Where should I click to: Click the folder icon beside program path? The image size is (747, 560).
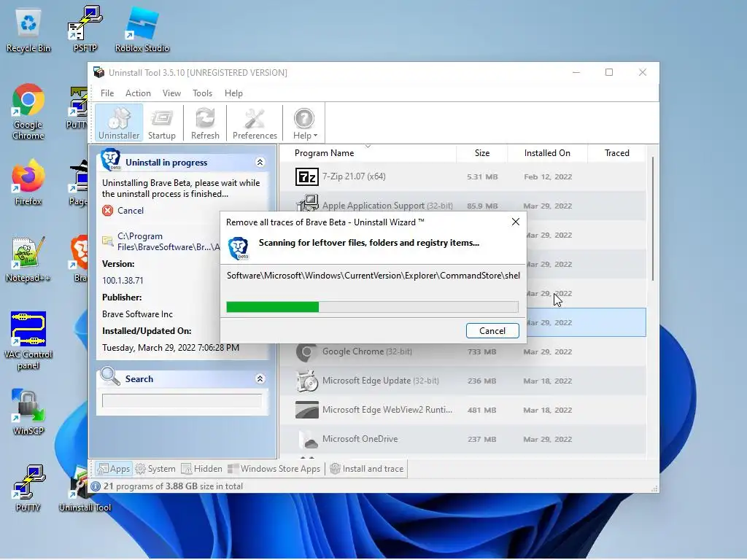pyautogui.click(x=108, y=241)
